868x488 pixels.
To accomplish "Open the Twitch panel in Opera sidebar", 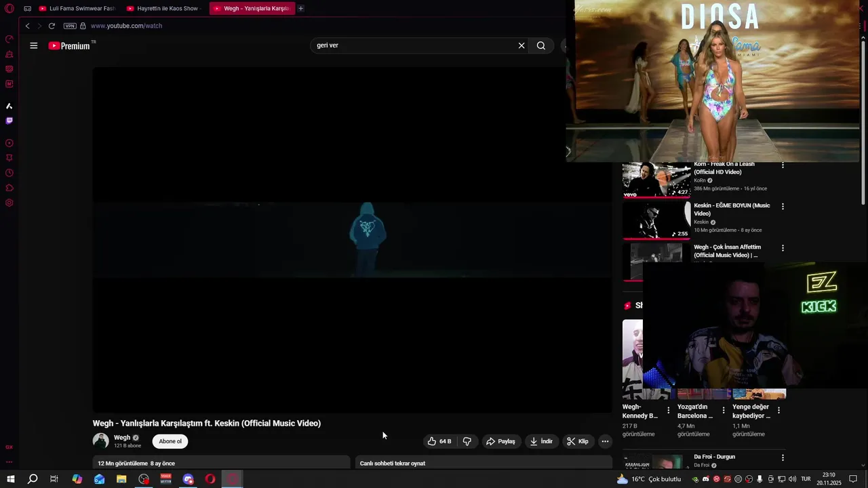I will 9,121.
